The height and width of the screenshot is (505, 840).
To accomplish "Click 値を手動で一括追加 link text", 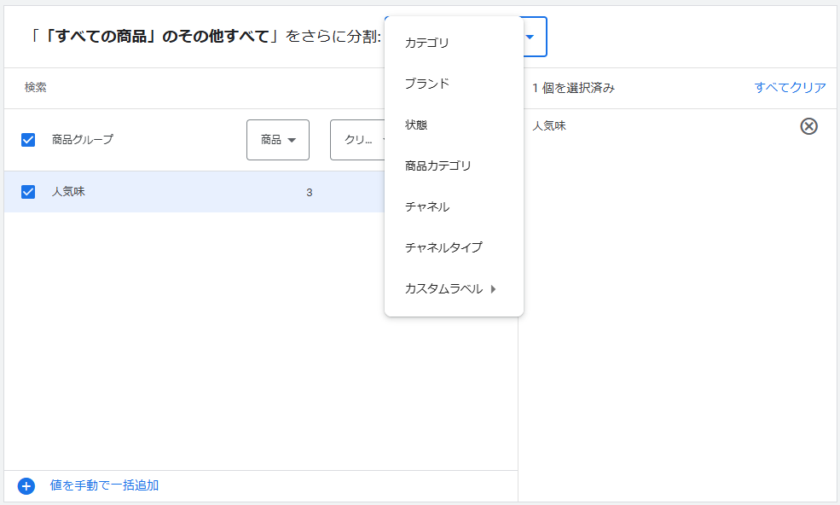I will click(x=104, y=486).
